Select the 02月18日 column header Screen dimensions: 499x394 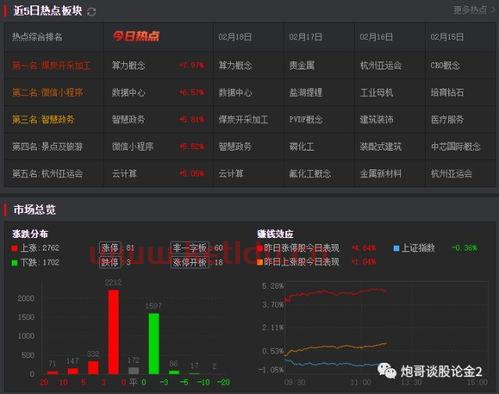(235, 37)
